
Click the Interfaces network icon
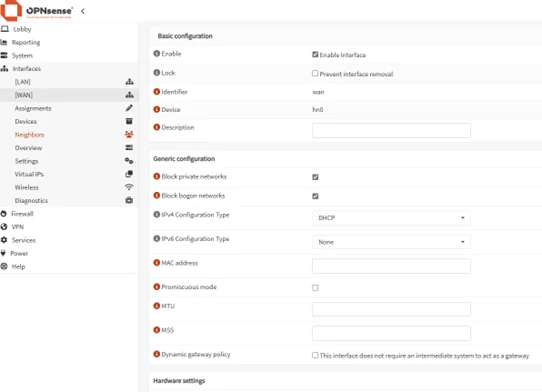(4, 69)
